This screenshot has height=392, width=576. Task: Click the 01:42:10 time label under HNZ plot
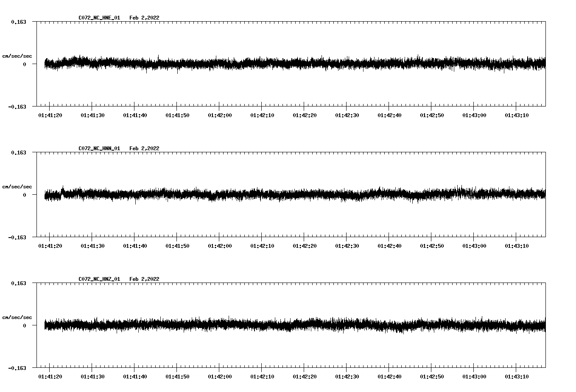[262, 377]
